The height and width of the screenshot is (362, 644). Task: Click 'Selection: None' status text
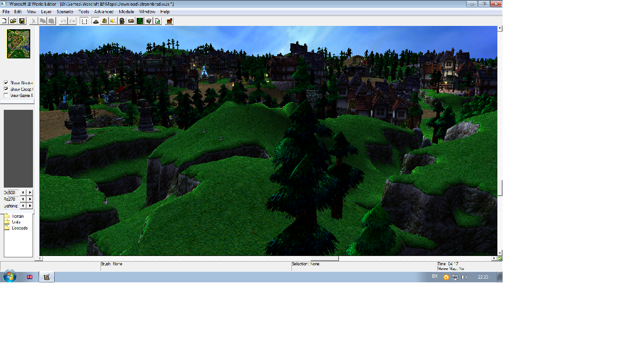[305, 264]
